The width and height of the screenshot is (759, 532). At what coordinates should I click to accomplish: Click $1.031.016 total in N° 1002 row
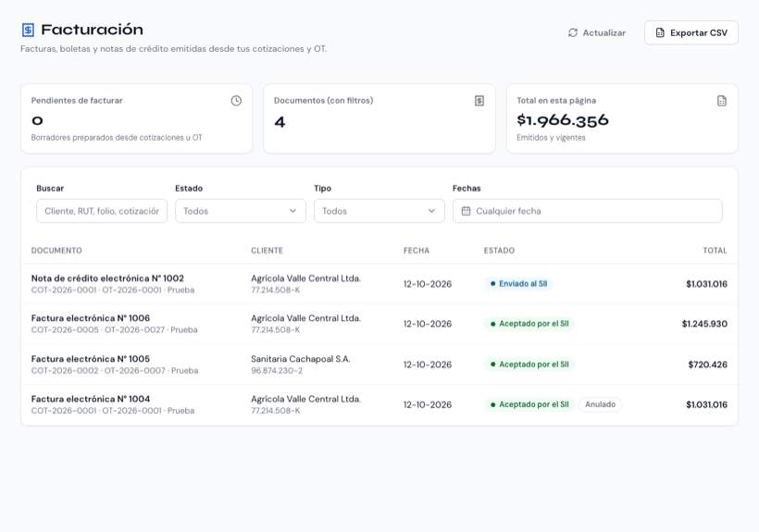tap(706, 284)
